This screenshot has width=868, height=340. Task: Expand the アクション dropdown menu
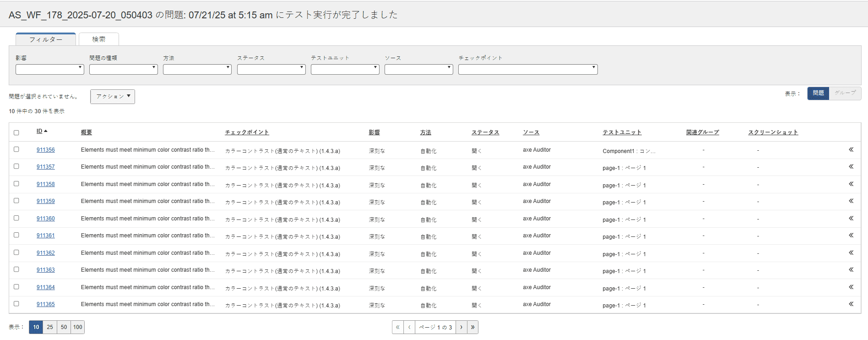click(x=113, y=97)
